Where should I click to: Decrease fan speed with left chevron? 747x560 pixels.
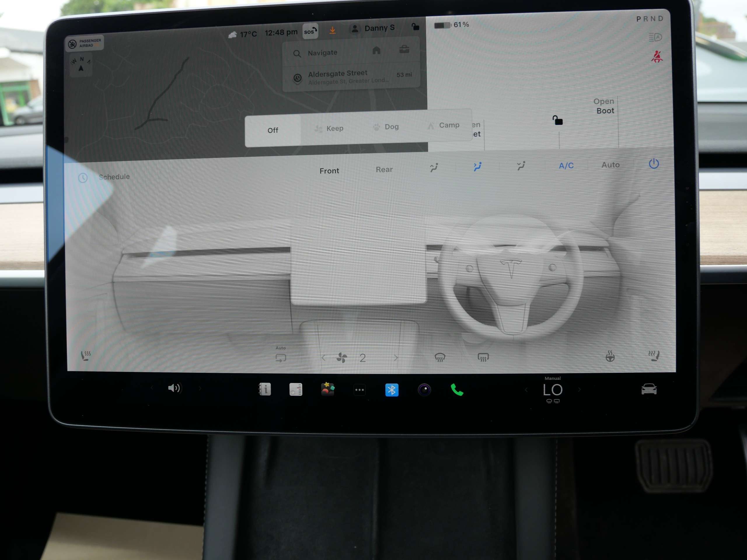coord(324,358)
